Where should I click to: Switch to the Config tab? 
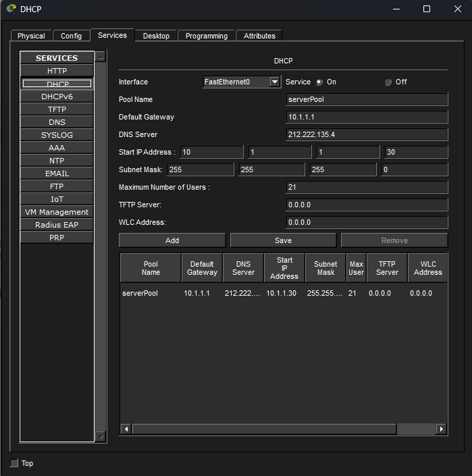click(x=72, y=36)
